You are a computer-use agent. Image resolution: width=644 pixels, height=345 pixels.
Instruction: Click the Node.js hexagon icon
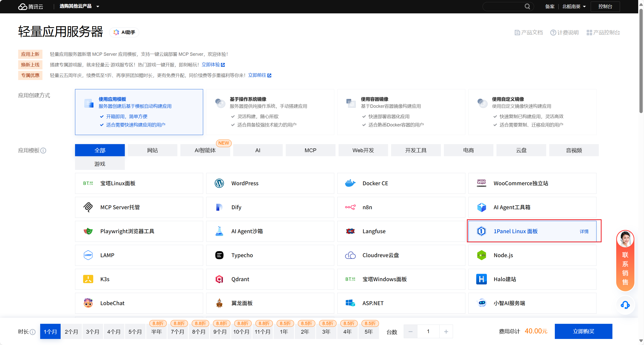point(481,255)
